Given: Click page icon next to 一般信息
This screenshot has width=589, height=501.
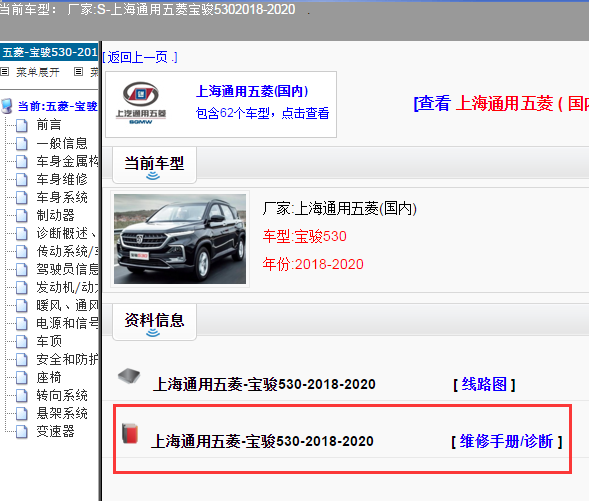Looking at the screenshot, I should coord(22,143).
